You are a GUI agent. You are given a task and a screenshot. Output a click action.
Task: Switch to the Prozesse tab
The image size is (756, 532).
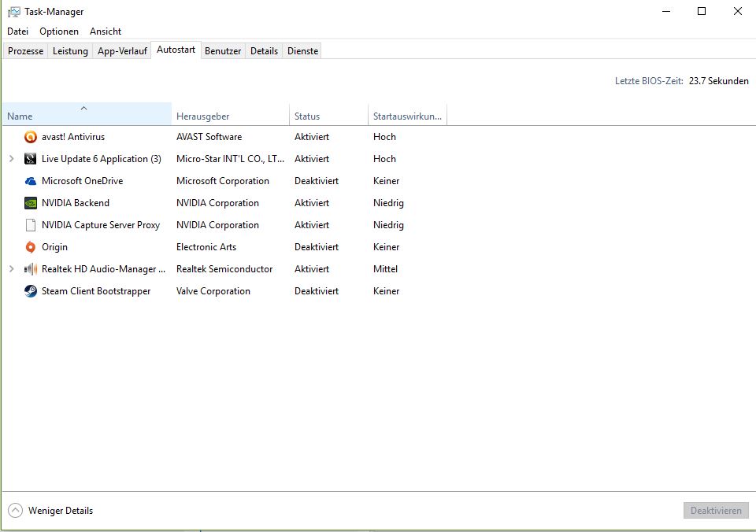(x=25, y=51)
